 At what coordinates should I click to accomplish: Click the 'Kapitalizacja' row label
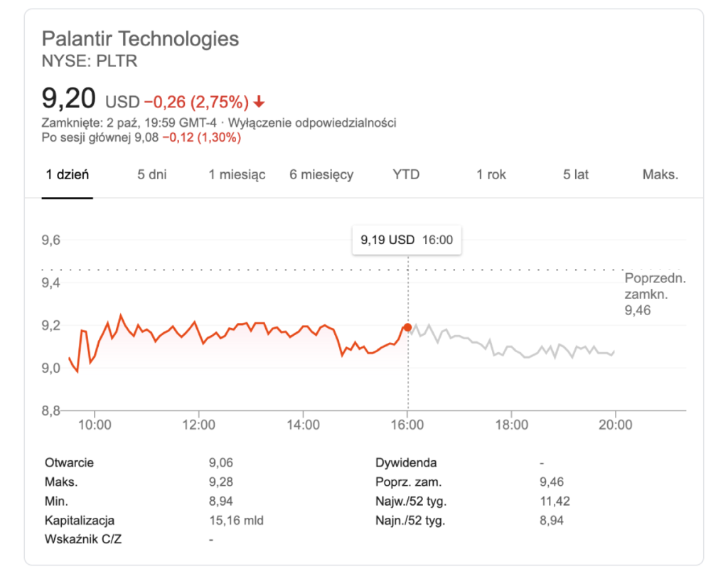point(80,521)
